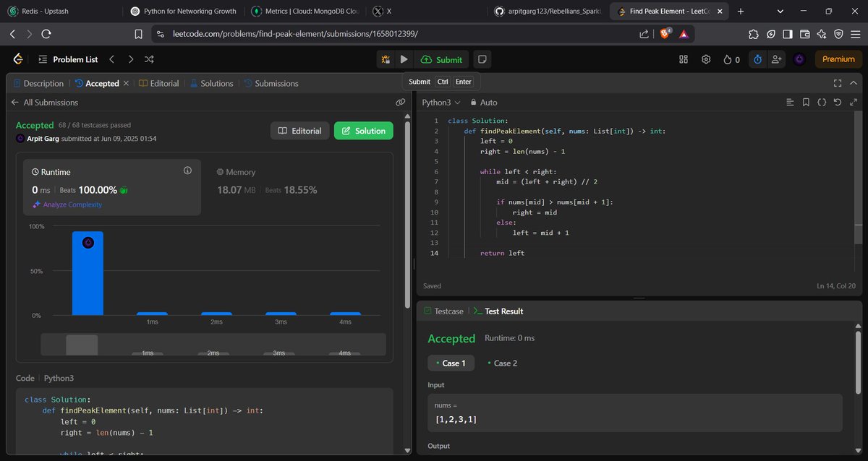Click the Editorial button beside Solution
The height and width of the screenshot is (461, 868).
tap(299, 131)
